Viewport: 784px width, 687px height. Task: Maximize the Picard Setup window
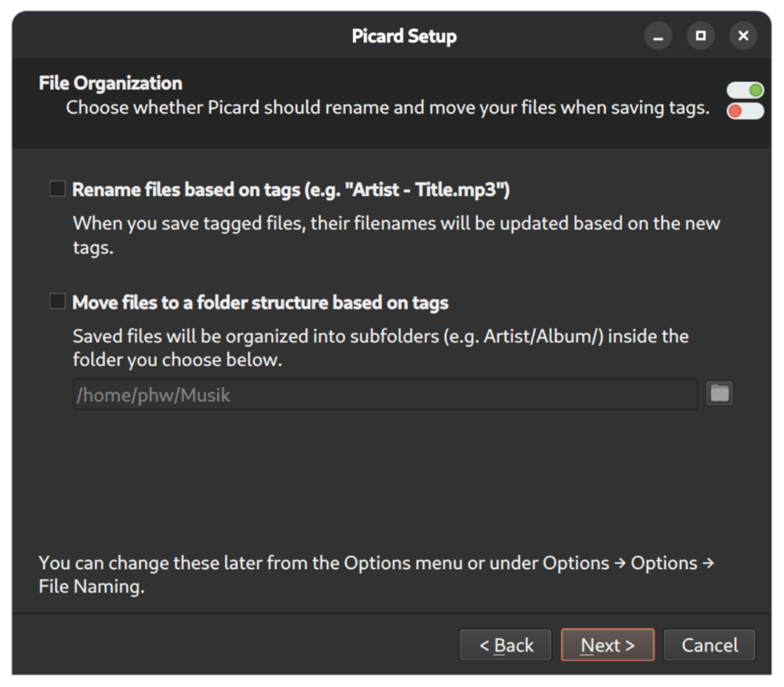pyautogui.click(x=701, y=36)
